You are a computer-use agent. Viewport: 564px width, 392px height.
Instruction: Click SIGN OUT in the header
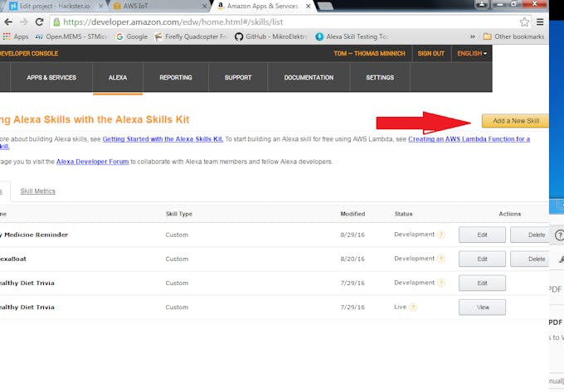click(x=431, y=54)
